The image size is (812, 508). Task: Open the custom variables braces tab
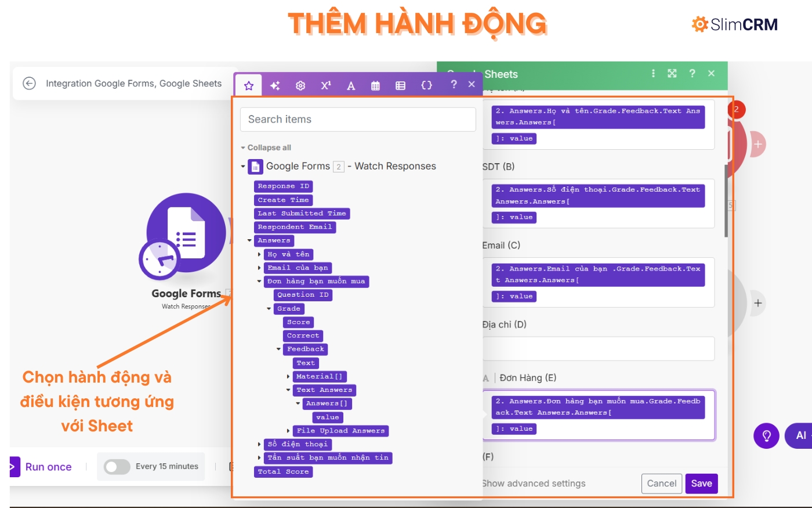point(426,85)
